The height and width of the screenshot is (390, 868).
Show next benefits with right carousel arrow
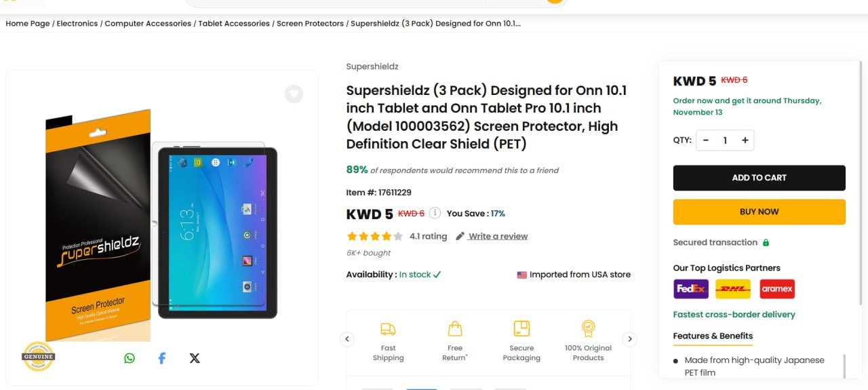point(629,339)
